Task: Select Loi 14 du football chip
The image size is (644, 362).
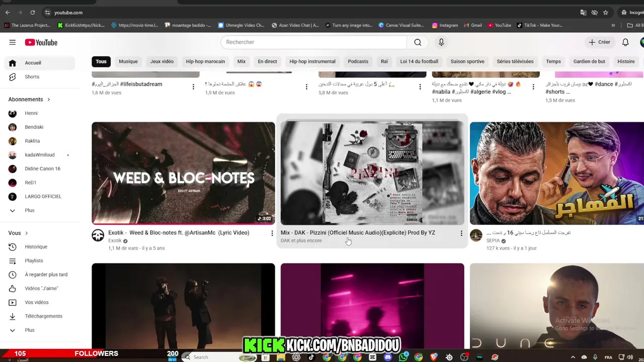Action: [x=419, y=61]
